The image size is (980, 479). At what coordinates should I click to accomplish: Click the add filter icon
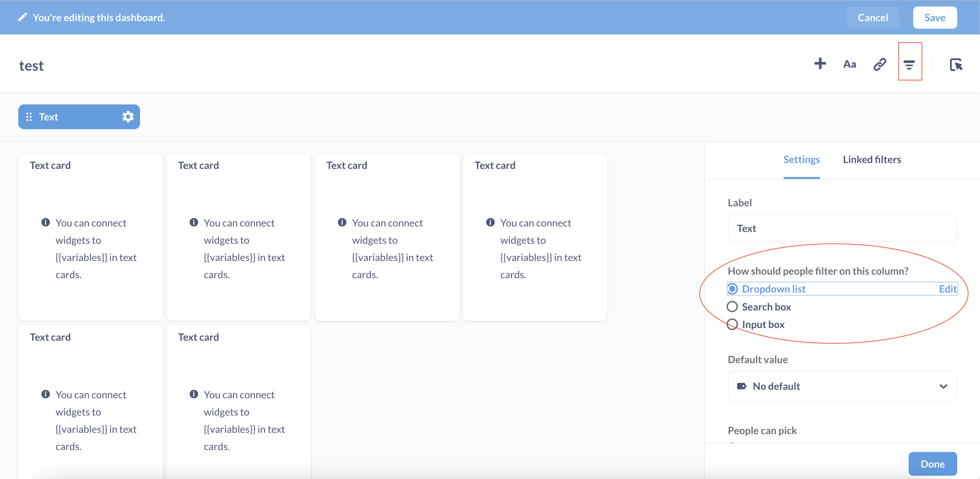click(909, 65)
